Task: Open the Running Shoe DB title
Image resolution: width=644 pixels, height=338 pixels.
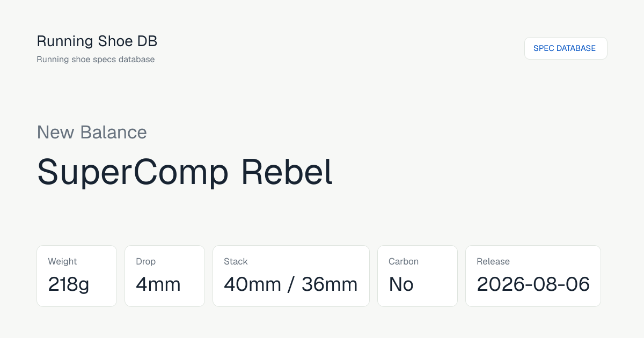Action: pyautogui.click(x=97, y=41)
